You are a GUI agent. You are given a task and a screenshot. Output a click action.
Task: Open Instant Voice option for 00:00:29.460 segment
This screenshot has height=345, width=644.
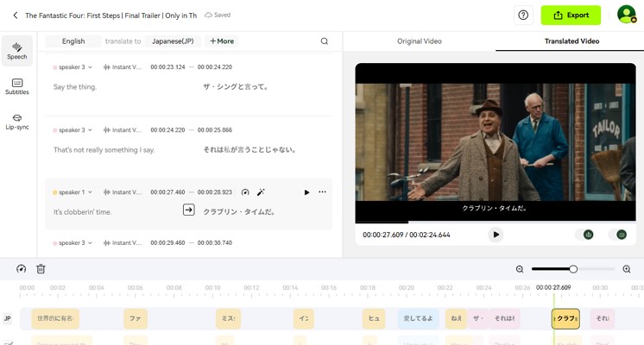122,243
